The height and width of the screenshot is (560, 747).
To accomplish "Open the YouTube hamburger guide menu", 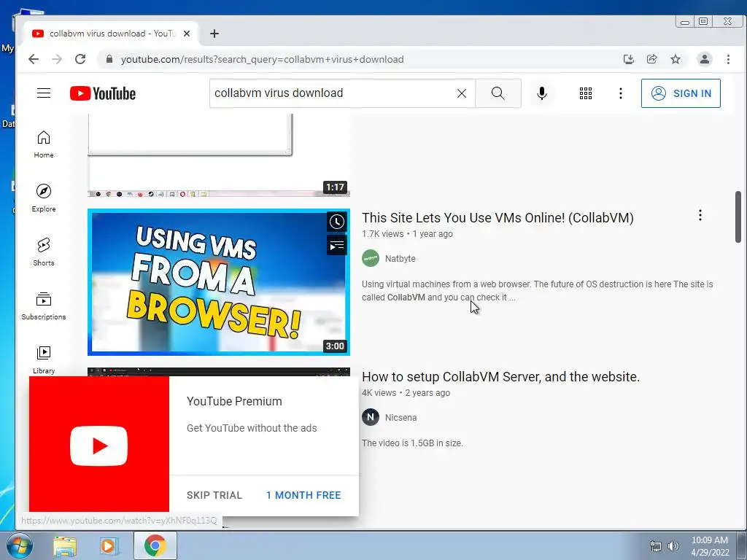I will (x=44, y=93).
